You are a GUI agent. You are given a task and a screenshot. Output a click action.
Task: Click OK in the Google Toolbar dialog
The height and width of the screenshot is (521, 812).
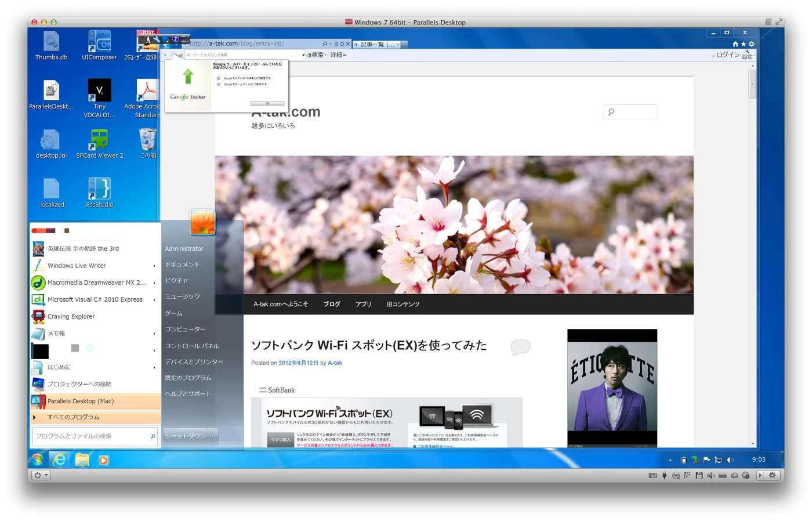click(x=267, y=103)
